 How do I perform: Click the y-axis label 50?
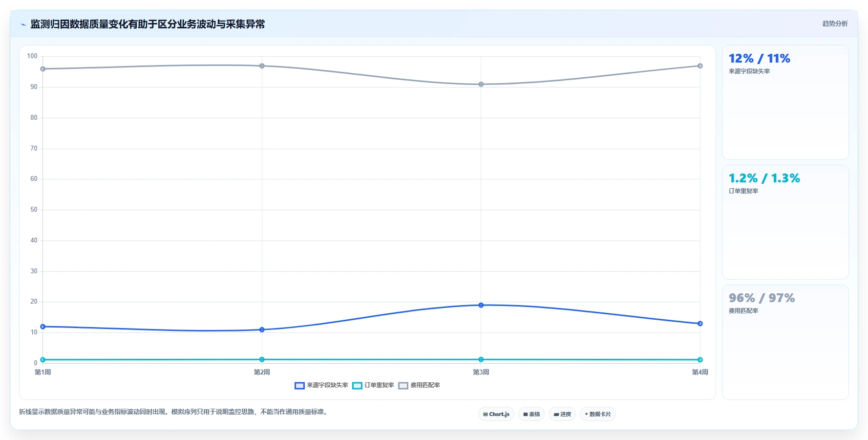pyautogui.click(x=34, y=210)
